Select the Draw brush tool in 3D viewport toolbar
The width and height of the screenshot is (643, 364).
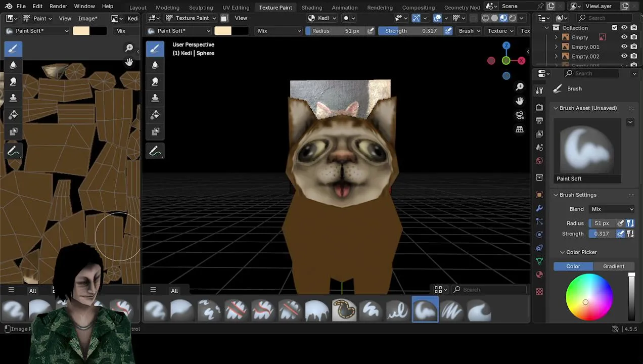(155, 49)
